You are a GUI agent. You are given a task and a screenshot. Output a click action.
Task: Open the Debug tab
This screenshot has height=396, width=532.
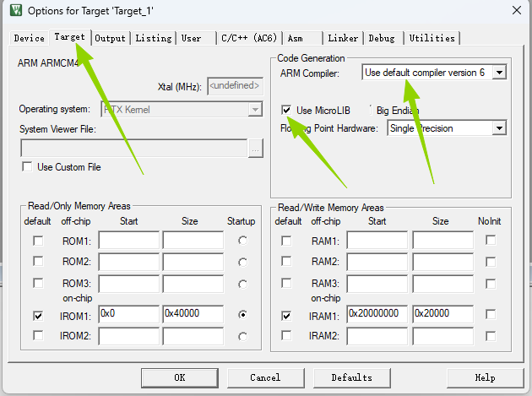point(382,38)
